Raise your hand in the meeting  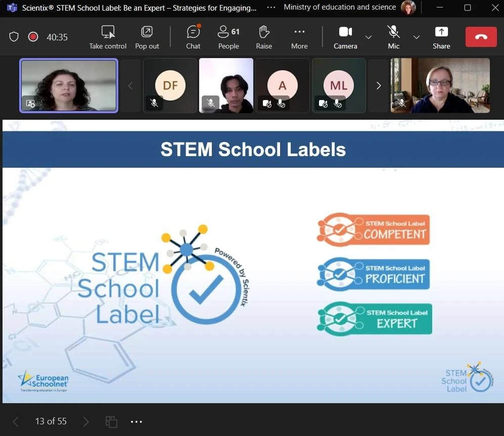point(264,37)
